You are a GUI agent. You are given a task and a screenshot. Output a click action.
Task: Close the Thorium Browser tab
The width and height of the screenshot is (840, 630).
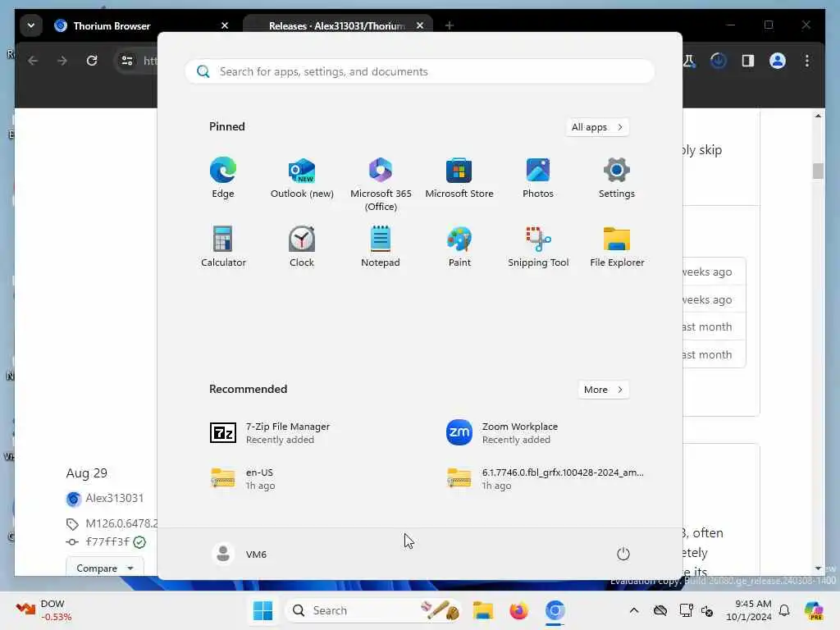pos(225,25)
